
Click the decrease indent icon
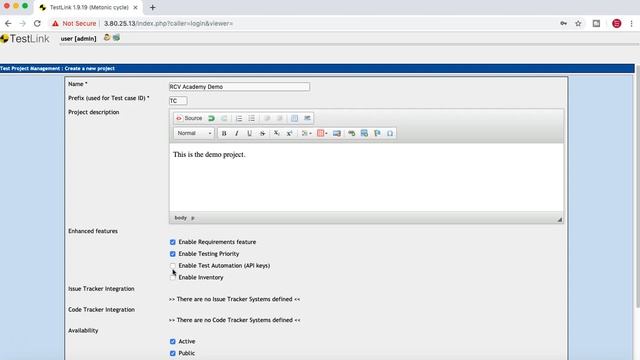click(267, 118)
